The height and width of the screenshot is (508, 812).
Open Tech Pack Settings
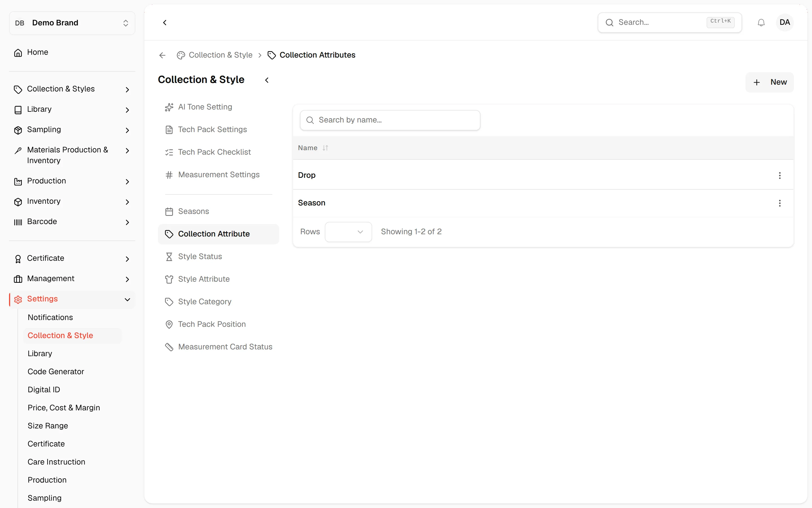(219, 129)
